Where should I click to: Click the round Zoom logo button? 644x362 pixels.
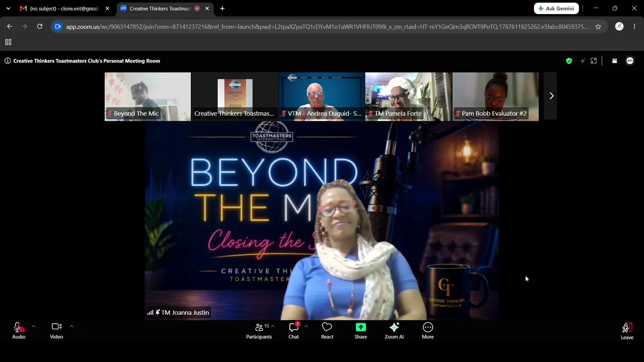pyautogui.click(x=630, y=61)
